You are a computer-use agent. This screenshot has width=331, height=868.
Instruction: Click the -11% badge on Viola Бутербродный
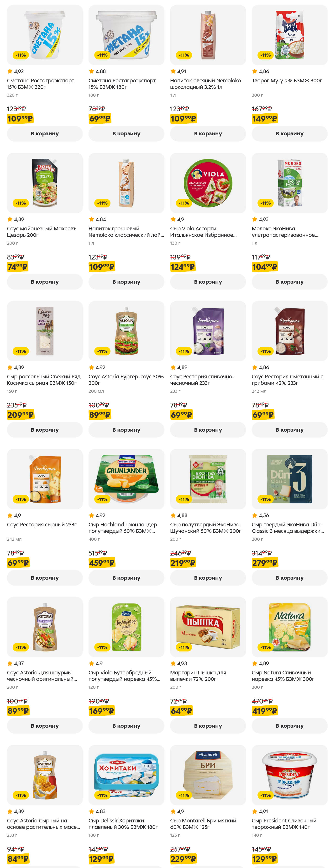[x=102, y=647]
